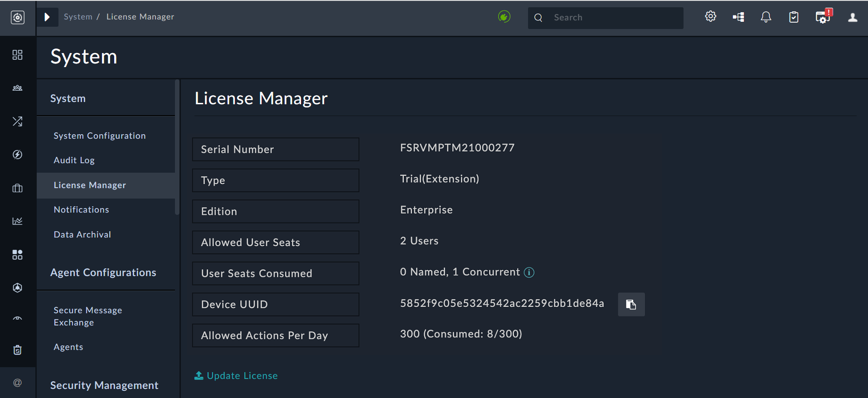Open the dashboard grid icon in sidebar
The image size is (868, 398).
pyautogui.click(x=17, y=55)
